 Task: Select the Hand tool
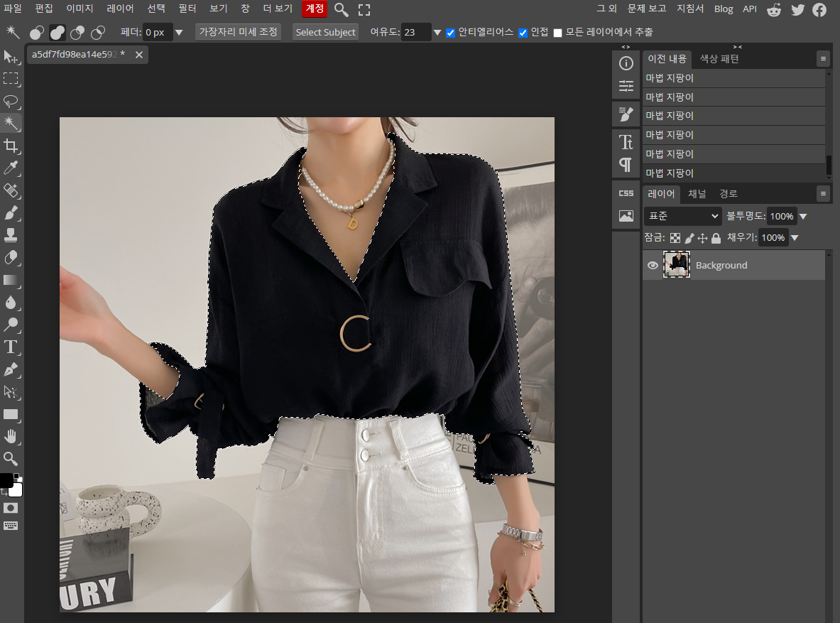click(x=11, y=436)
